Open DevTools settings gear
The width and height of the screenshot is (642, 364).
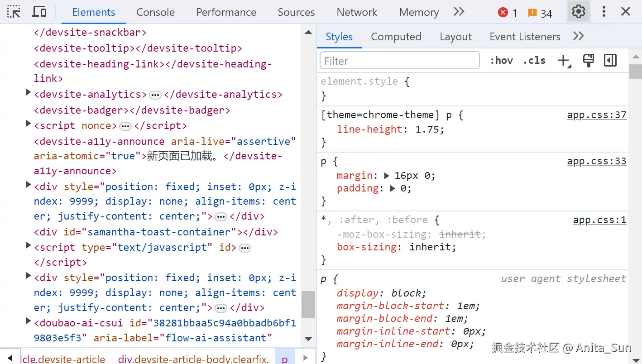[579, 12]
